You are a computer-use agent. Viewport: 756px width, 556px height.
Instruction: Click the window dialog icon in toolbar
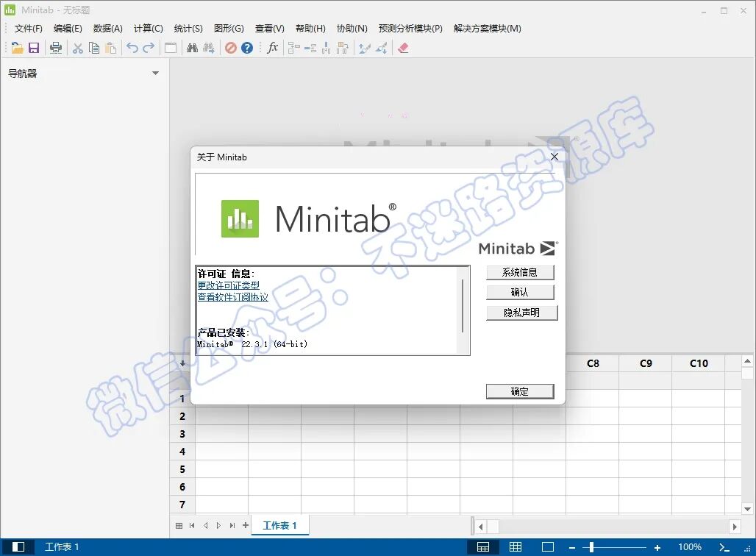pyautogui.click(x=170, y=48)
